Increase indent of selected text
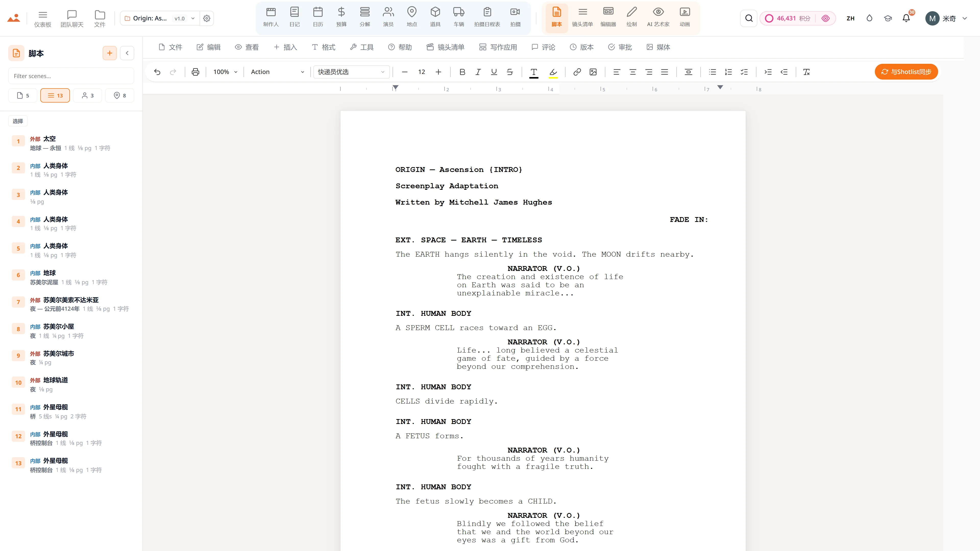This screenshot has width=980, height=551. tap(768, 72)
